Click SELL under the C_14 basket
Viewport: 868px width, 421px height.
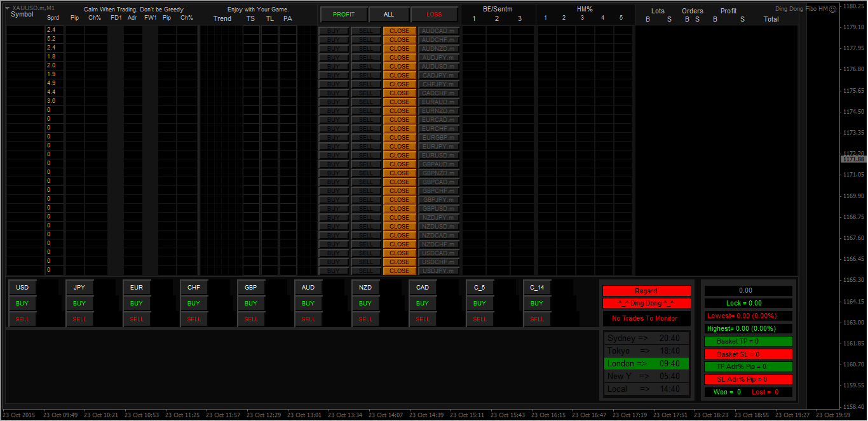(x=537, y=319)
